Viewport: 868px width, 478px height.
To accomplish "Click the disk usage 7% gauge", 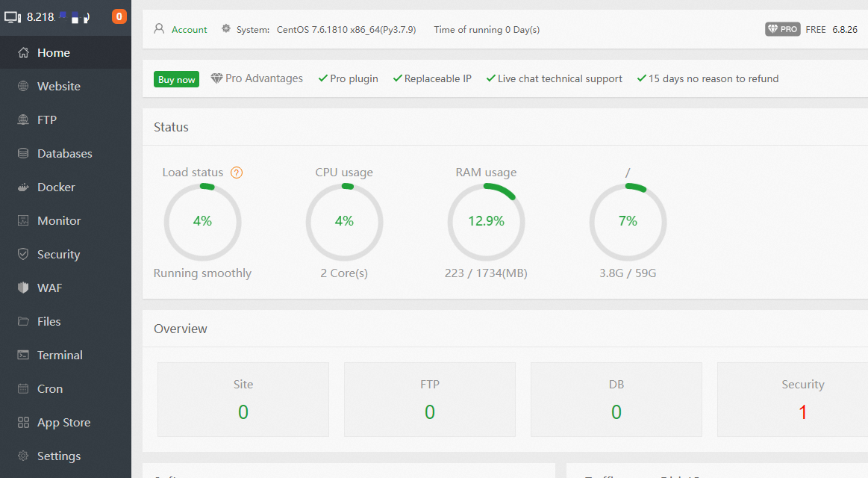I will pos(628,222).
